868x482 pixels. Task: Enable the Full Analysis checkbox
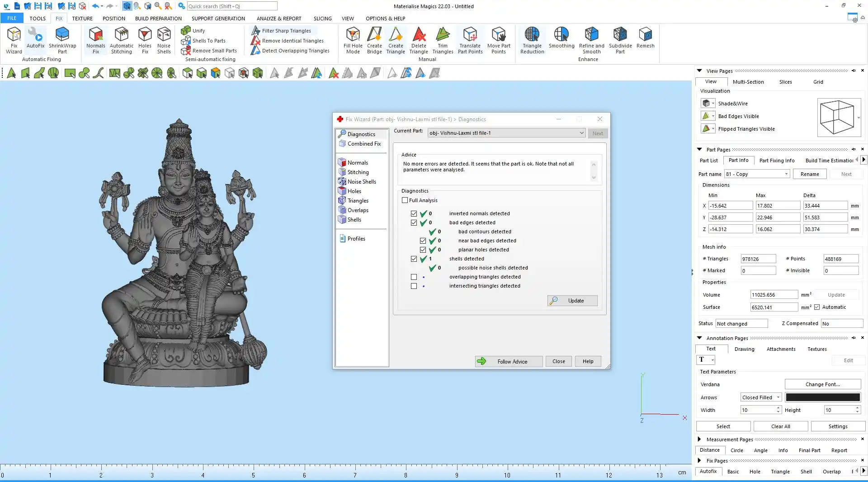click(x=405, y=200)
